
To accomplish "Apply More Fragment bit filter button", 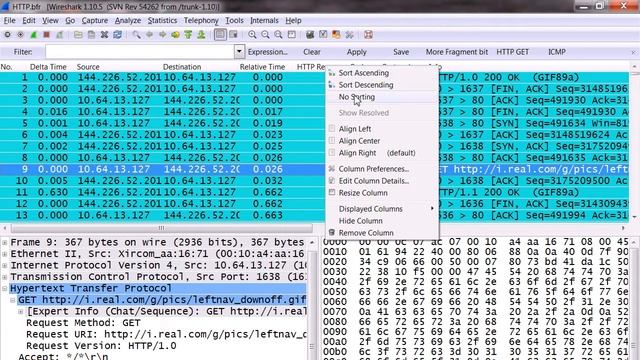I will pos(457,52).
